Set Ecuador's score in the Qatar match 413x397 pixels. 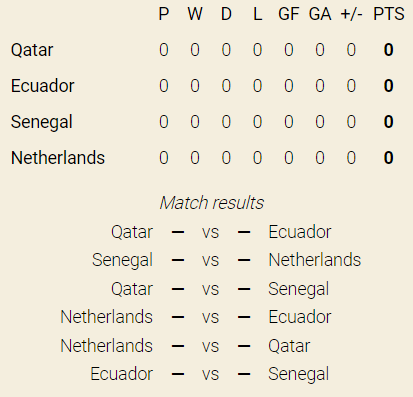click(244, 232)
